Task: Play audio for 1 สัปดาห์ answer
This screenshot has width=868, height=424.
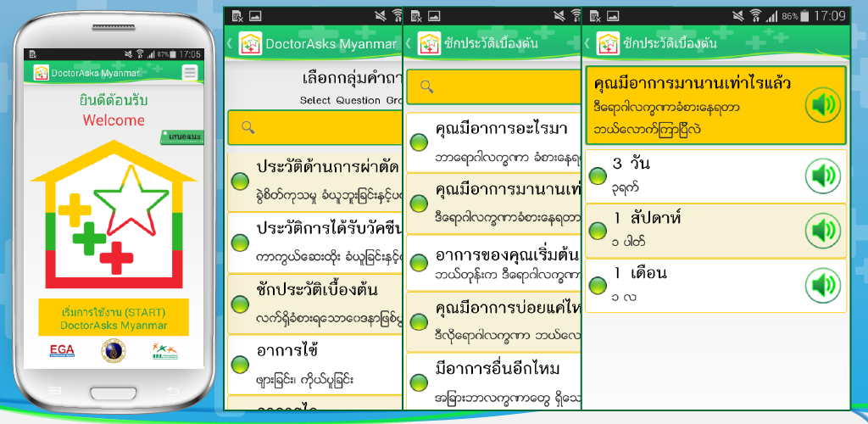Action: click(822, 231)
